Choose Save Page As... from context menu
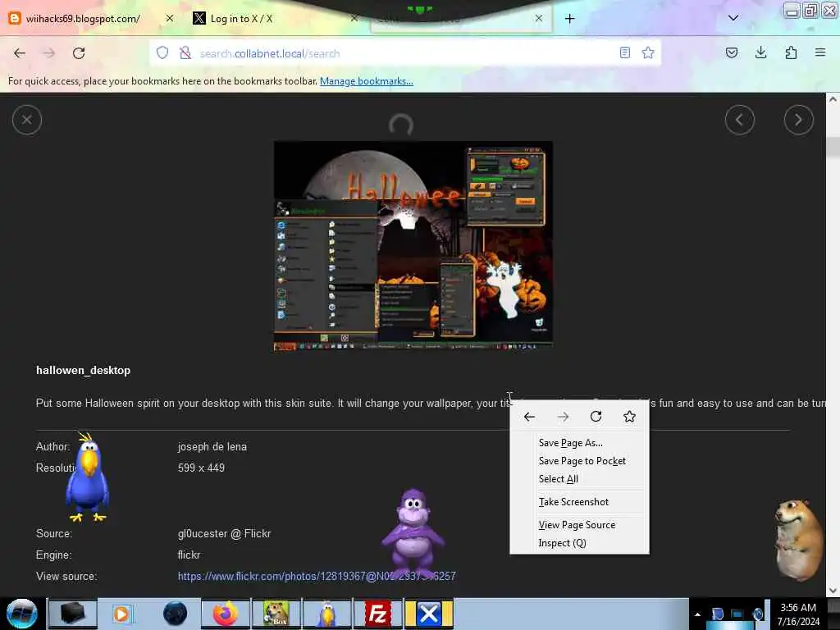Viewport: 840px width, 630px height. (579, 443)
